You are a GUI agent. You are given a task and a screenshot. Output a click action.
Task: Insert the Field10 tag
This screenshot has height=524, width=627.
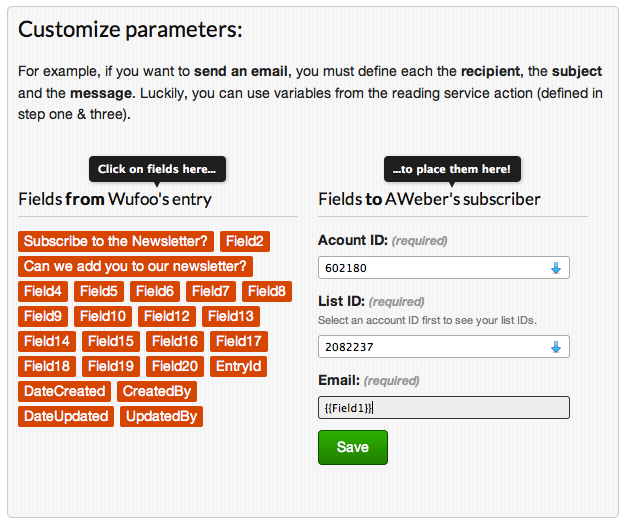104,316
